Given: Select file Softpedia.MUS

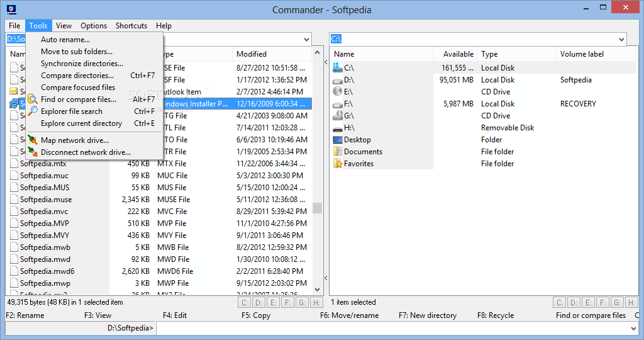Looking at the screenshot, I should (45, 188).
